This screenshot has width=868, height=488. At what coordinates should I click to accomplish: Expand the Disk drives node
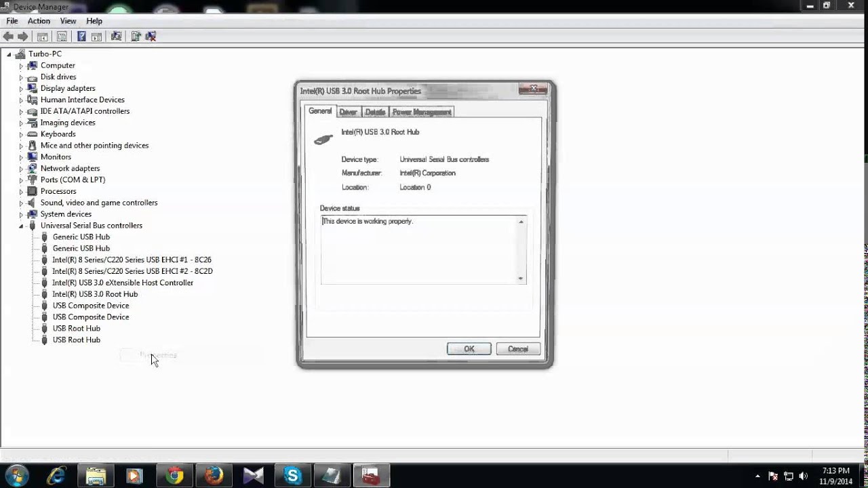[21, 77]
